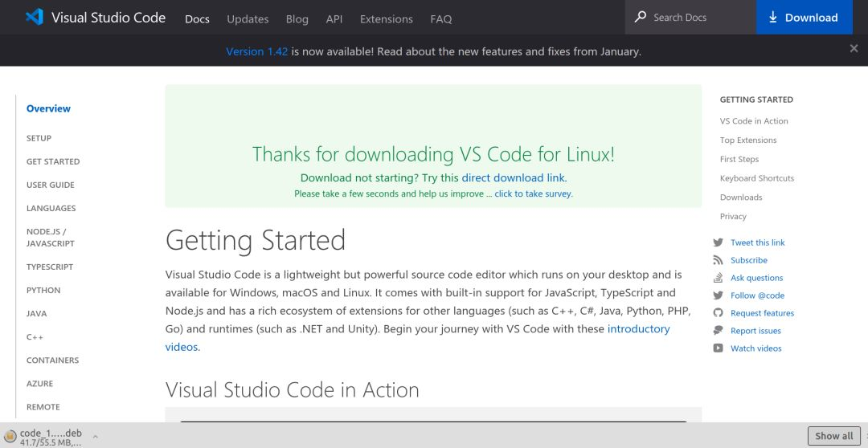Open the AZURE sidebar section

click(x=40, y=383)
